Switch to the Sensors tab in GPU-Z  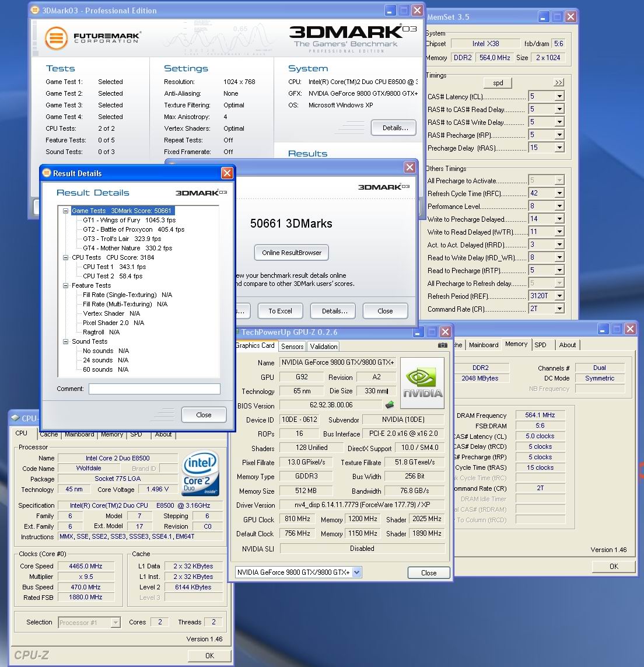tap(292, 346)
